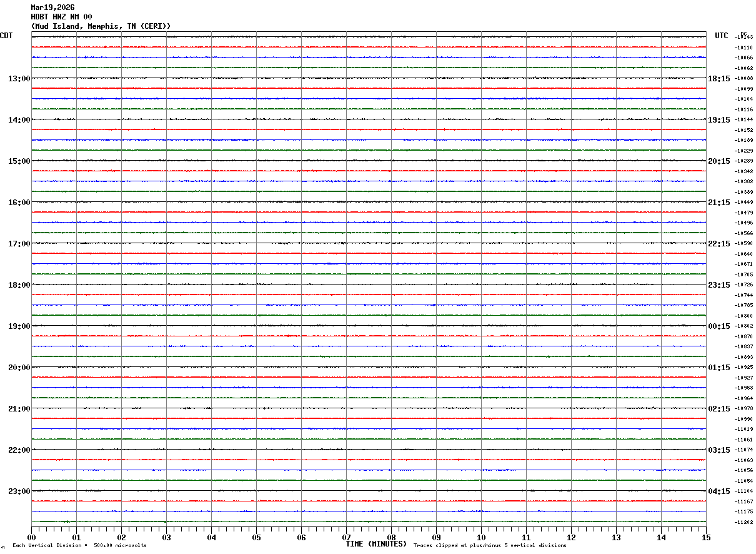This screenshot has height=554, width=756.
Task: Click the CDT timezone label
Action: pos(6,36)
